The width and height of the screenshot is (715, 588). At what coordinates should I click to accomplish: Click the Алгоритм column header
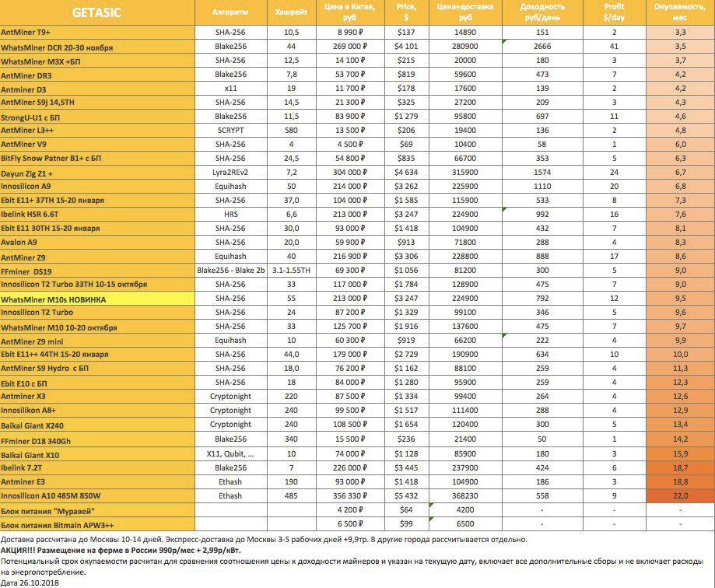tap(231, 12)
